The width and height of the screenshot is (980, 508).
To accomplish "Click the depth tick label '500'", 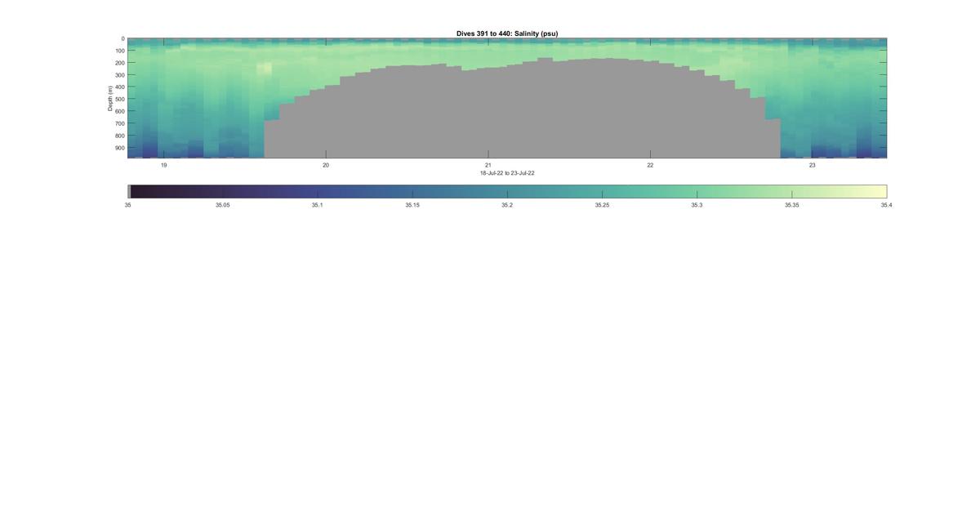I will click(120, 100).
